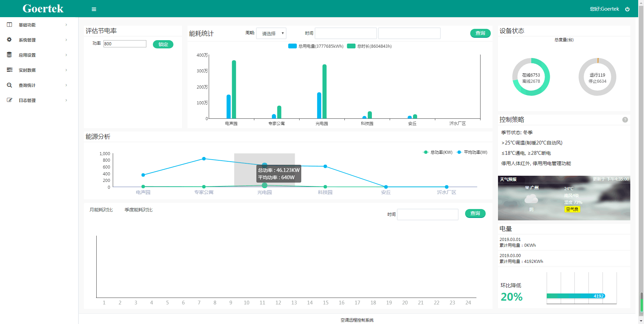Click the 功率 input field
This screenshot has height=324, width=644.
tap(125, 44)
